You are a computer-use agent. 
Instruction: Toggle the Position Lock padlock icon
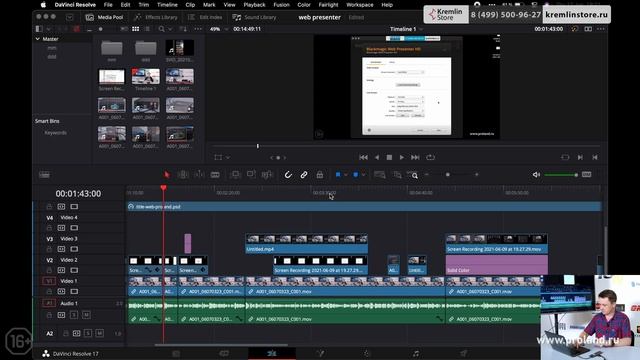pyautogui.click(x=320, y=175)
